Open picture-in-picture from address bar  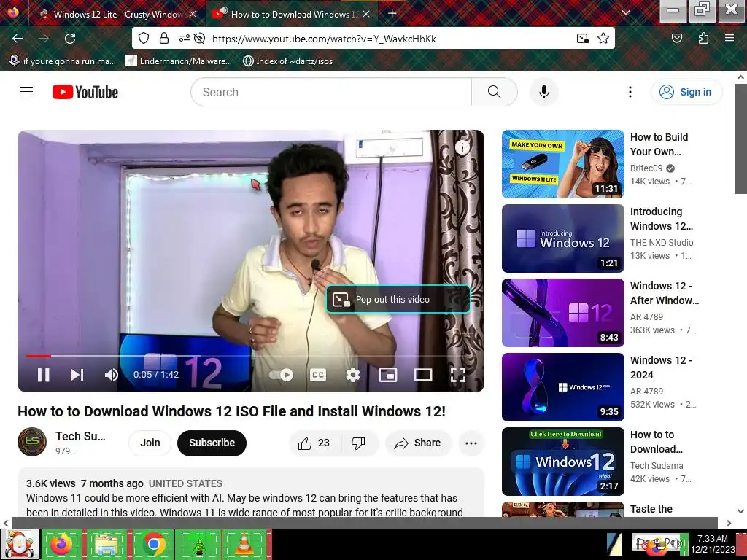point(582,38)
